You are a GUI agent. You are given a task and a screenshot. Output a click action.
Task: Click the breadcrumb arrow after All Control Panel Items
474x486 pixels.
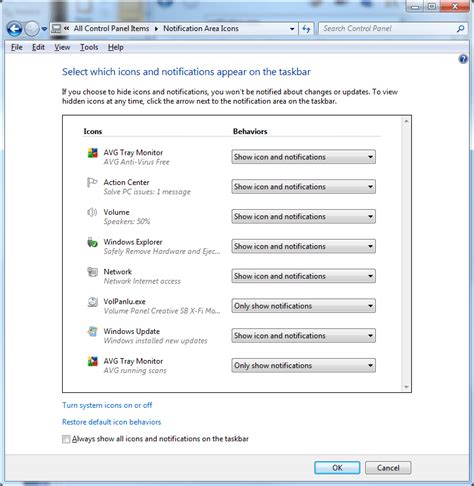tap(156, 29)
